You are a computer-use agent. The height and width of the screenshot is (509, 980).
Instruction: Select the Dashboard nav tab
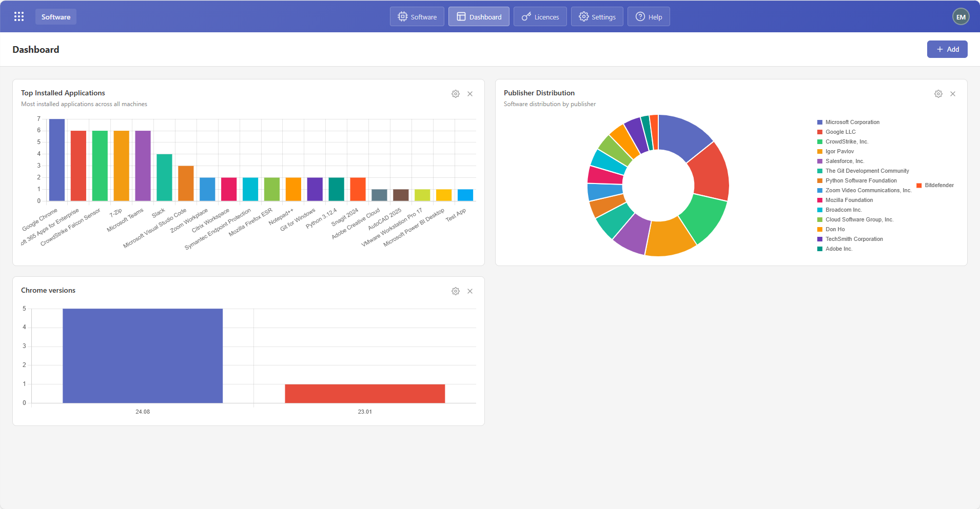pyautogui.click(x=479, y=17)
